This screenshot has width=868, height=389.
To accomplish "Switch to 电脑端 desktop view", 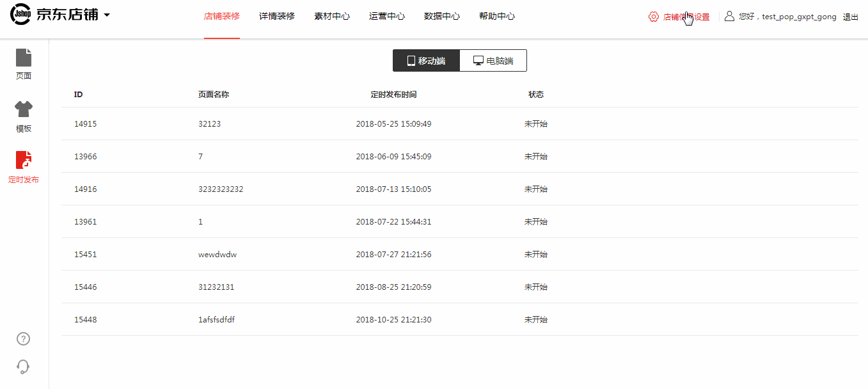I will 493,61.
